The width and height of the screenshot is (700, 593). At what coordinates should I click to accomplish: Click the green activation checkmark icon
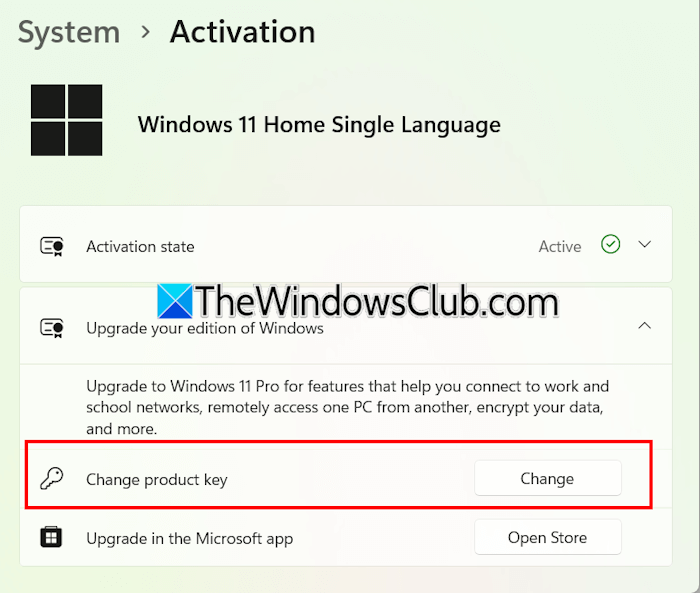pyautogui.click(x=610, y=245)
